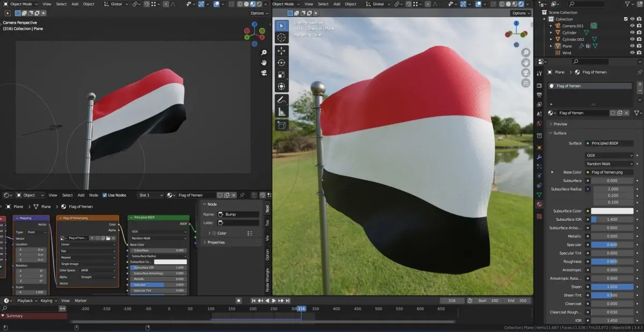Select Flag of Yemen material slot in list

(x=590, y=86)
